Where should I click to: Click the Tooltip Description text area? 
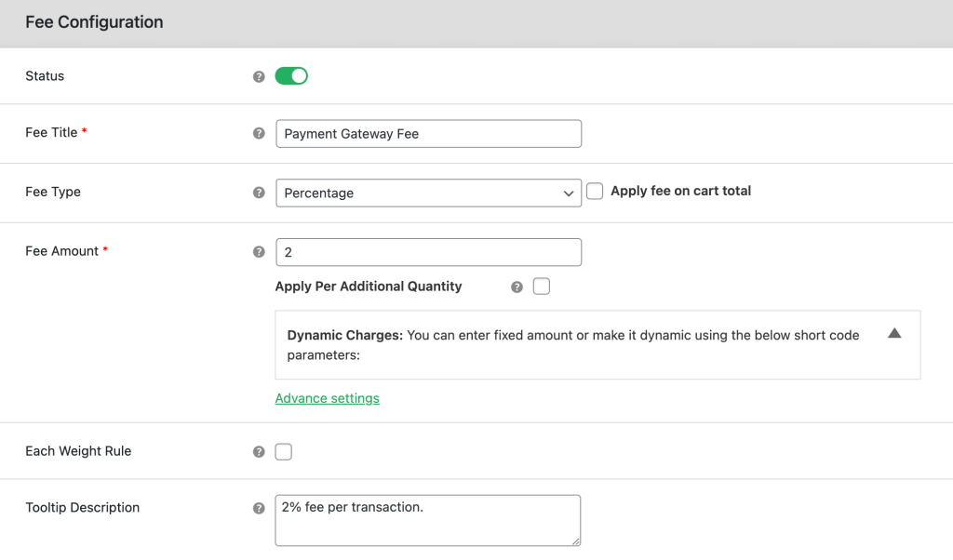[428, 521]
